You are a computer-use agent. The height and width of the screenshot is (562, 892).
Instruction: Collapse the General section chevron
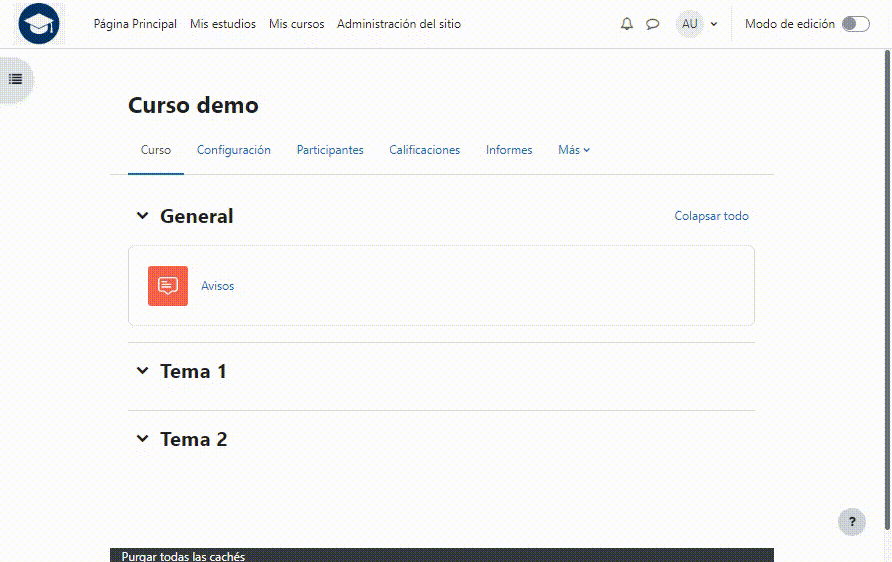coord(142,216)
